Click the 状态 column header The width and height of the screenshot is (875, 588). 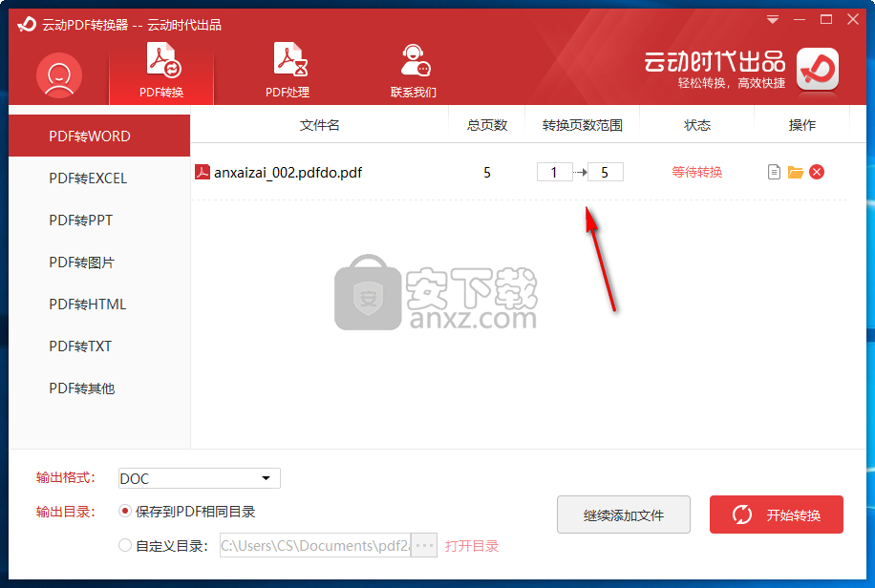click(x=697, y=125)
